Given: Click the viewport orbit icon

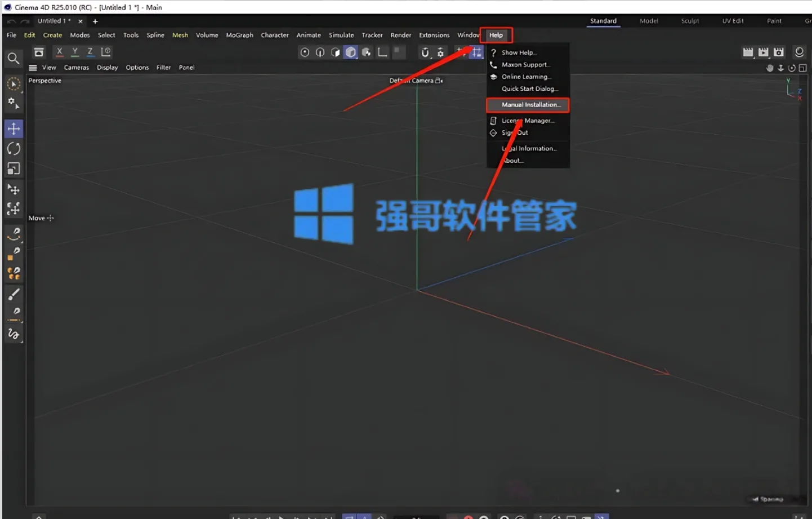Looking at the screenshot, I should pos(792,68).
